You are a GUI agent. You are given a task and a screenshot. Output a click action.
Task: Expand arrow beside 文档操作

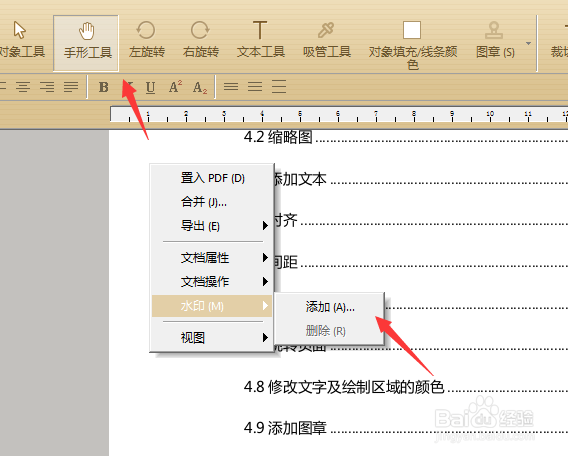[x=265, y=281]
